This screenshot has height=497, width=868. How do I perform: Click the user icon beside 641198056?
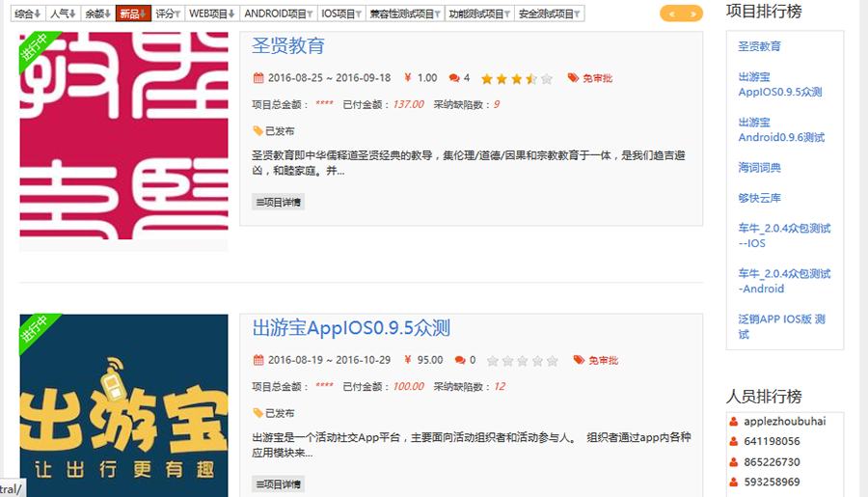coord(734,442)
